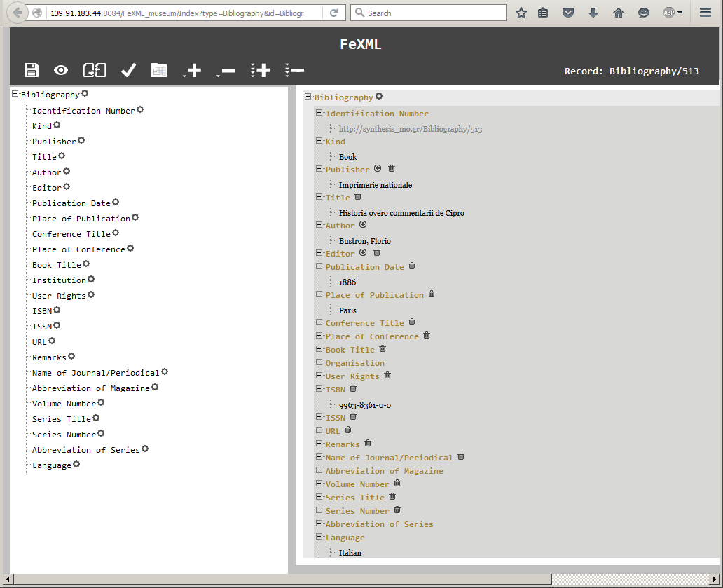The width and height of the screenshot is (723, 588).
Task: Click the Pocket icon in browser toolbar
Action: coord(568,13)
